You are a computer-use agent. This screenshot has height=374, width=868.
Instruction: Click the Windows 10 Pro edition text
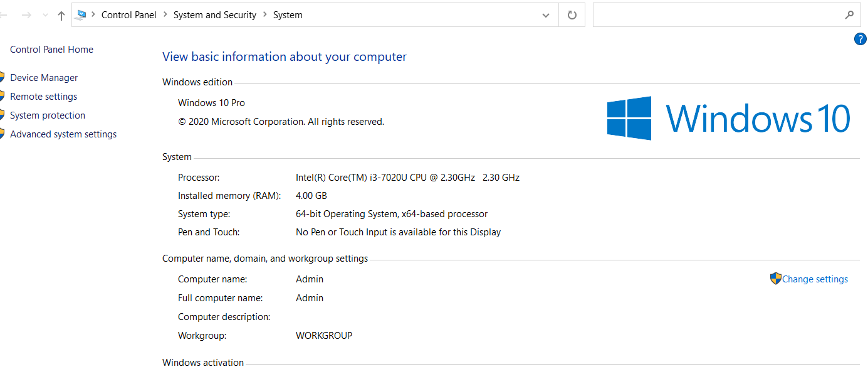[211, 103]
